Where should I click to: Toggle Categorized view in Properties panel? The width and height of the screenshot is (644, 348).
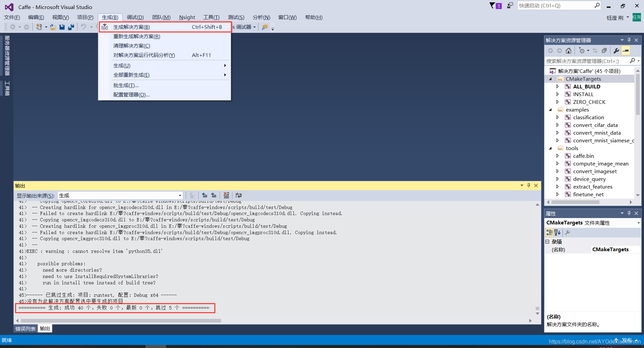click(x=549, y=232)
